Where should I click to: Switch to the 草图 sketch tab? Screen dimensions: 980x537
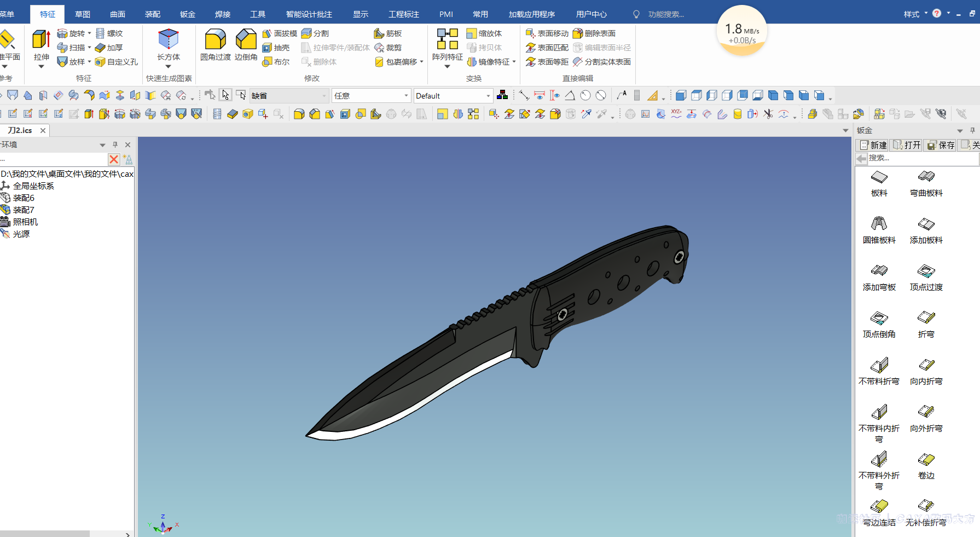[x=83, y=14]
